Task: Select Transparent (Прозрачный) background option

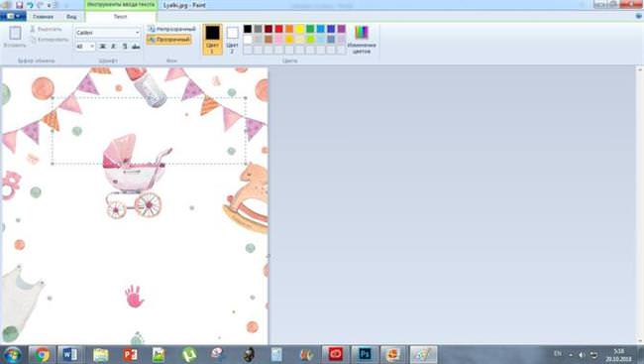Action: (168, 40)
